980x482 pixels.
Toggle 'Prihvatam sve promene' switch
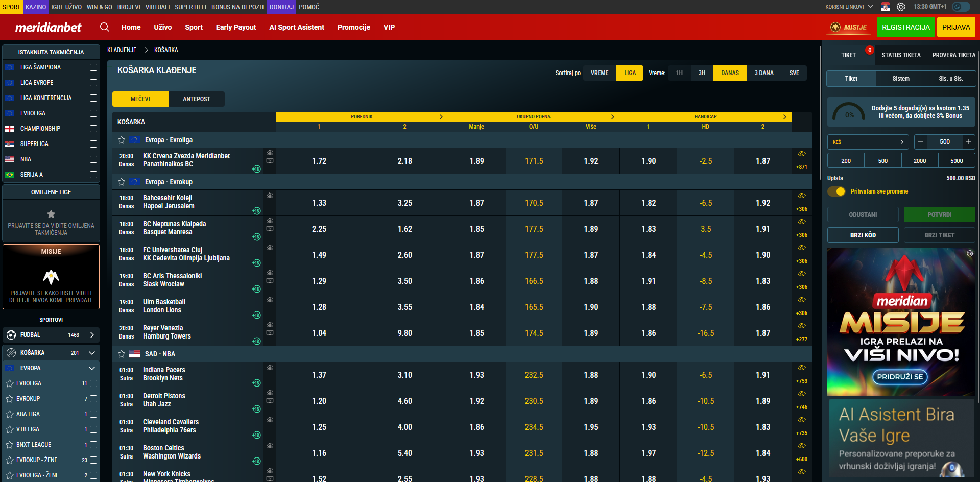tap(836, 191)
